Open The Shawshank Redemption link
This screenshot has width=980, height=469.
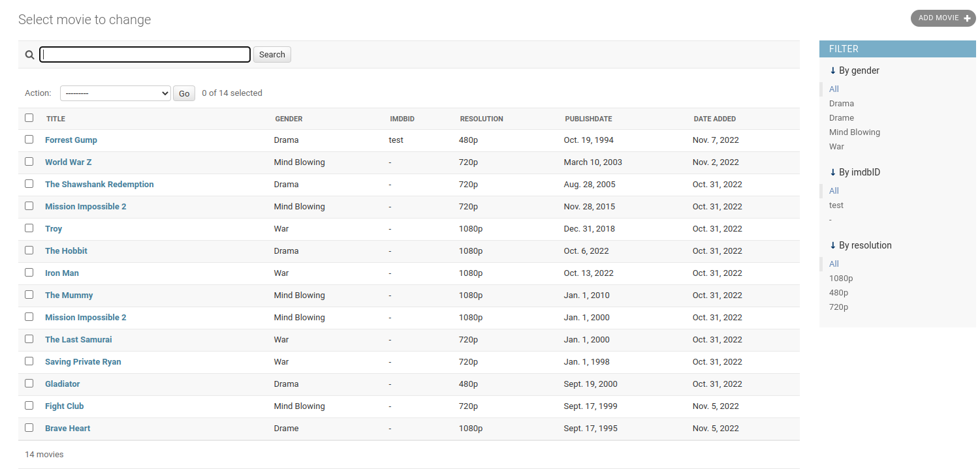(99, 185)
